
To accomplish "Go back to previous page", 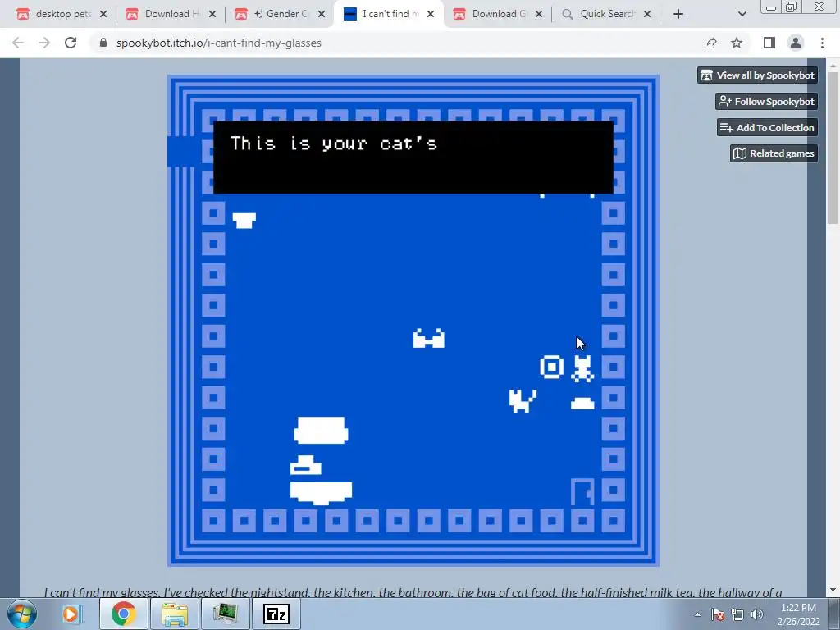I will pos(18,43).
